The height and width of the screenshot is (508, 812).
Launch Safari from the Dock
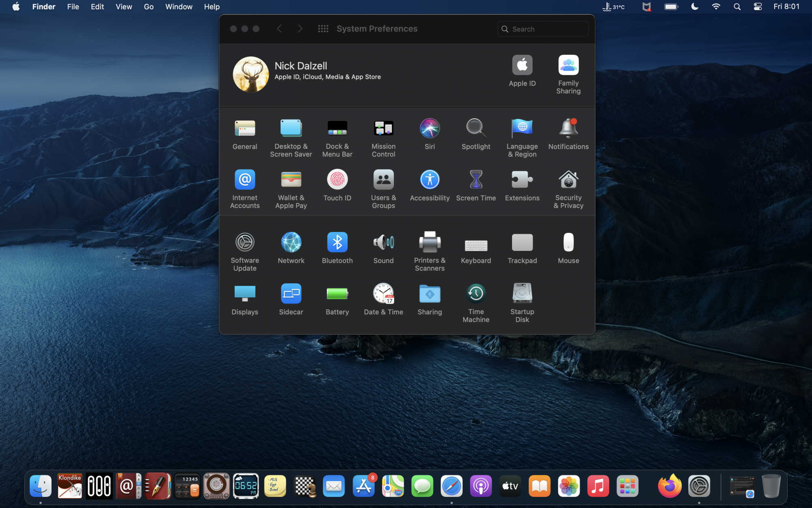click(451, 486)
